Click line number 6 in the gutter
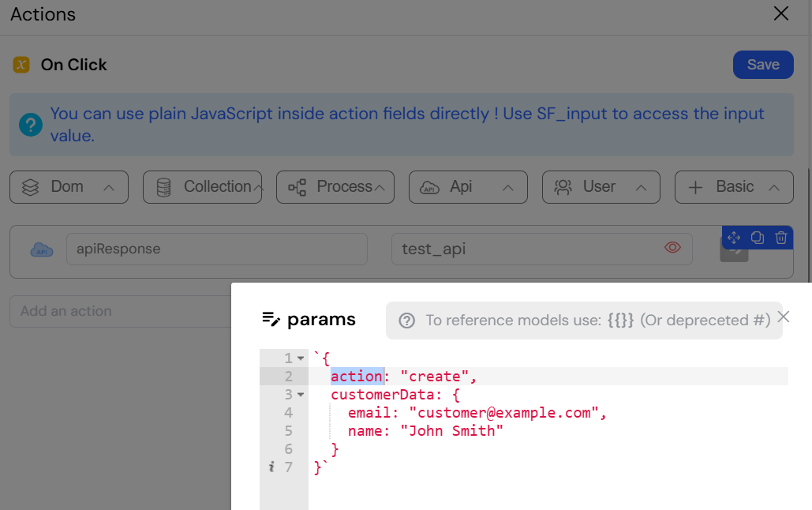812x510 pixels. [x=289, y=449]
